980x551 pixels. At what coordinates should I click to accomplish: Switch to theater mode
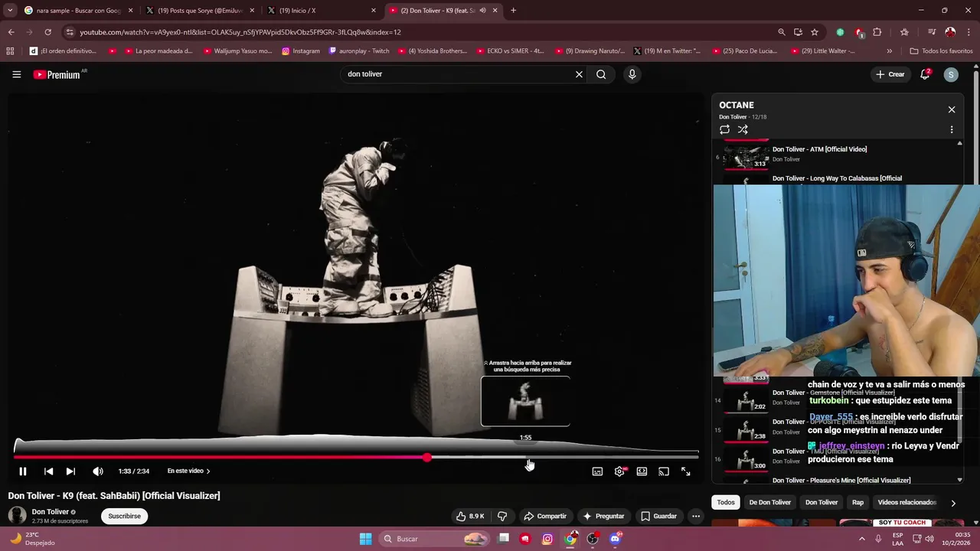point(642,471)
